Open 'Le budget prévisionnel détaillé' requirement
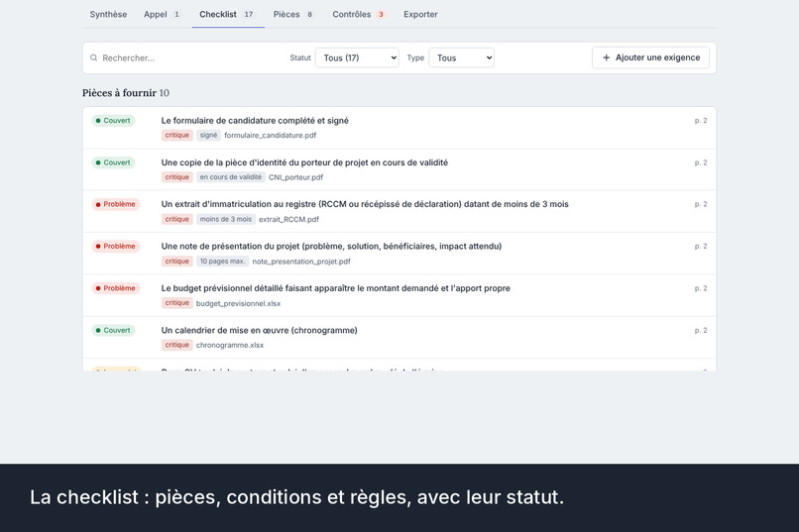This screenshot has height=532, width=799. pyautogui.click(x=335, y=288)
